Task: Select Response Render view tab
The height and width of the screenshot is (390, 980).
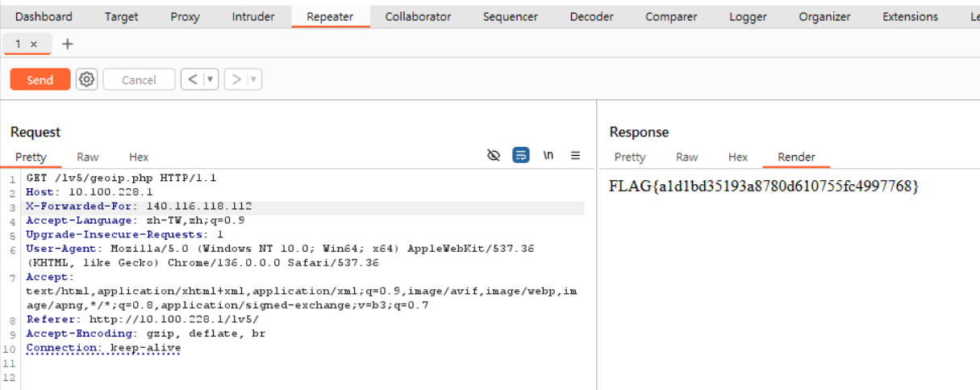Action: 796,157
